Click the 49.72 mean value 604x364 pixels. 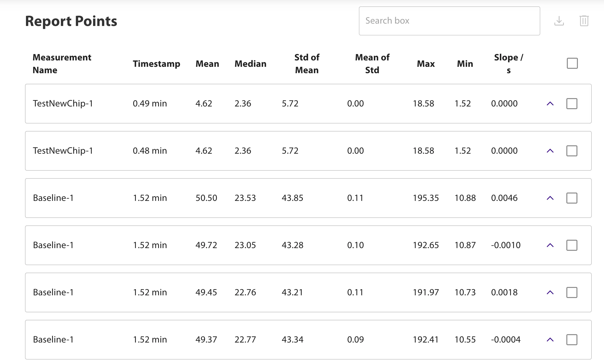[206, 245]
